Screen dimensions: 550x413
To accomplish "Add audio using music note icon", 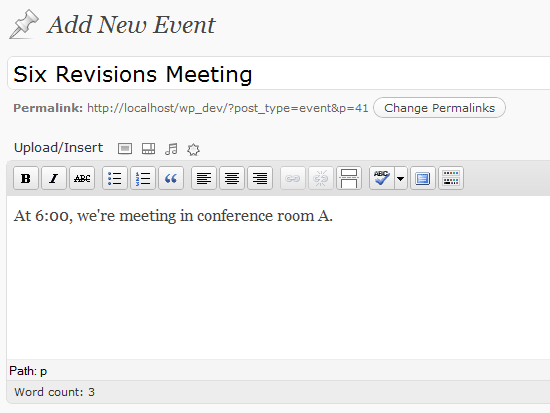I will click(x=171, y=149).
